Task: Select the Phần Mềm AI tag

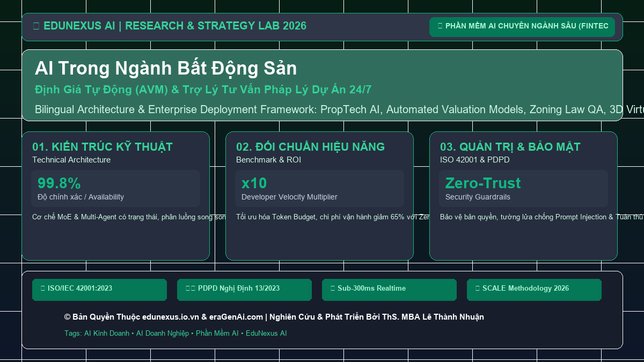Action: [x=217, y=333]
